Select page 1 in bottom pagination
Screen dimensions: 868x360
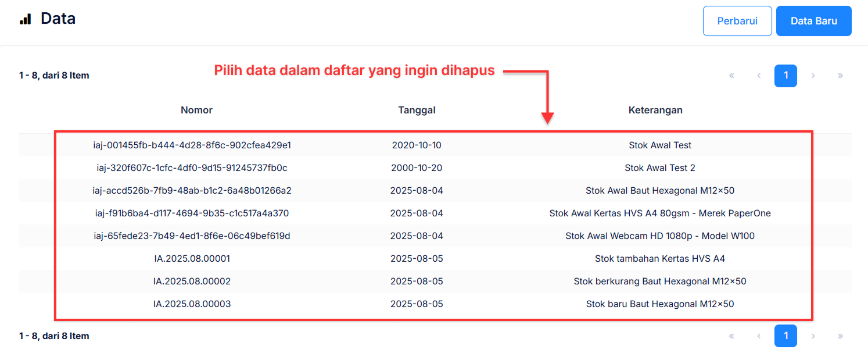(785, 336)
